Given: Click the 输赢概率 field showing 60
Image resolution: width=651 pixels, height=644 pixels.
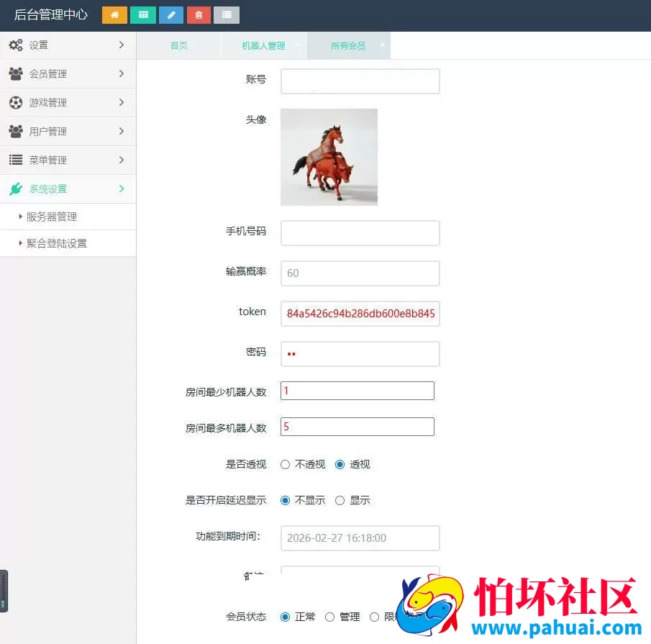Looking at the screenshot, I should (x=360, y=273).
